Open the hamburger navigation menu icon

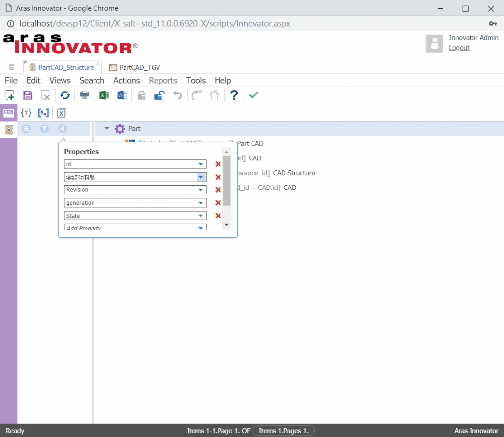tap(12, 67)
